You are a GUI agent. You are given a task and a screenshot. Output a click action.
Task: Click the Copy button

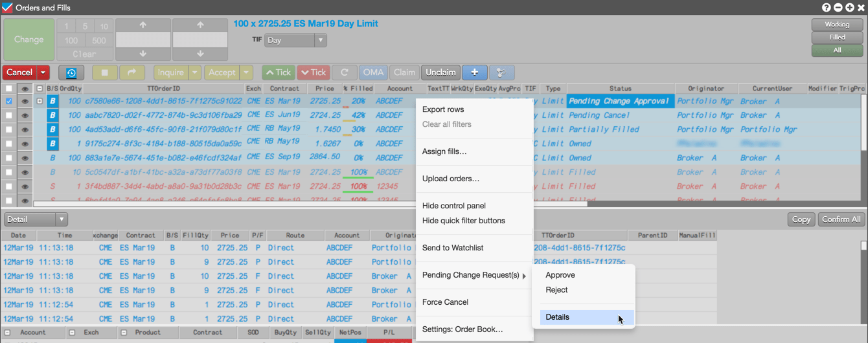point(801,219)
